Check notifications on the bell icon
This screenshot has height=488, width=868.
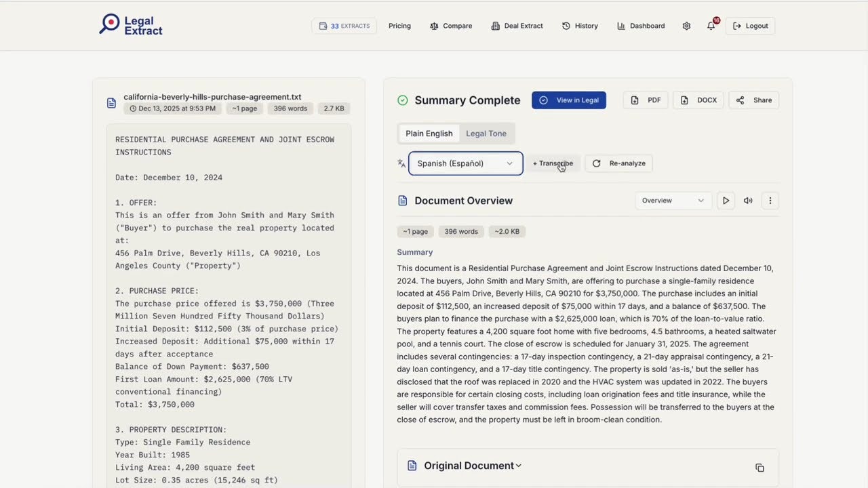(x=710, y=26)
